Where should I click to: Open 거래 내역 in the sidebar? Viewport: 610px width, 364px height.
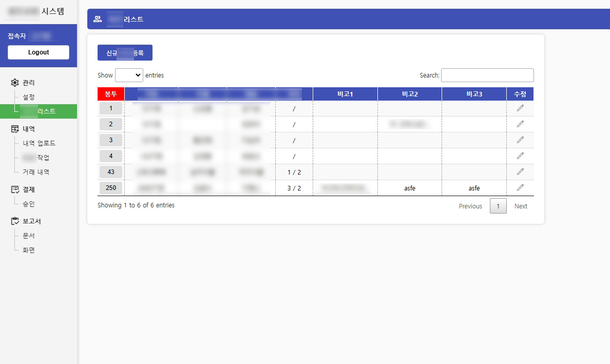point(36,172)
